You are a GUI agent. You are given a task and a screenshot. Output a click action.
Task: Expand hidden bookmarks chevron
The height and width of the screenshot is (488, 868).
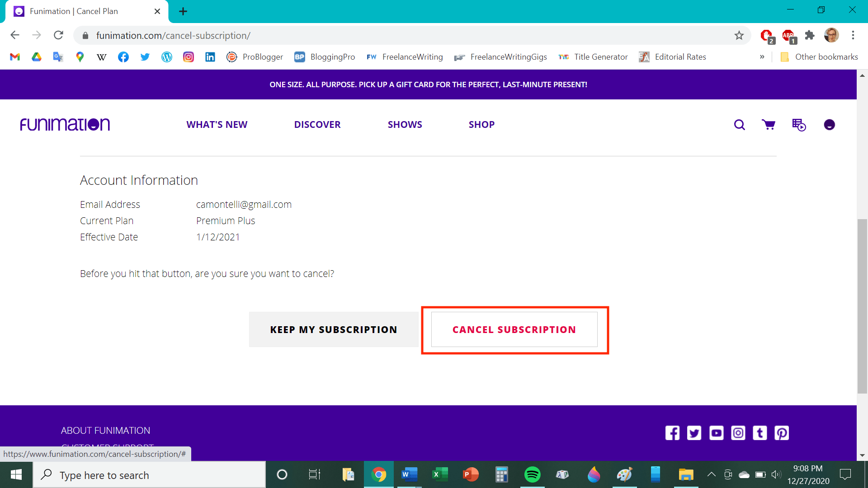(762, 57)
